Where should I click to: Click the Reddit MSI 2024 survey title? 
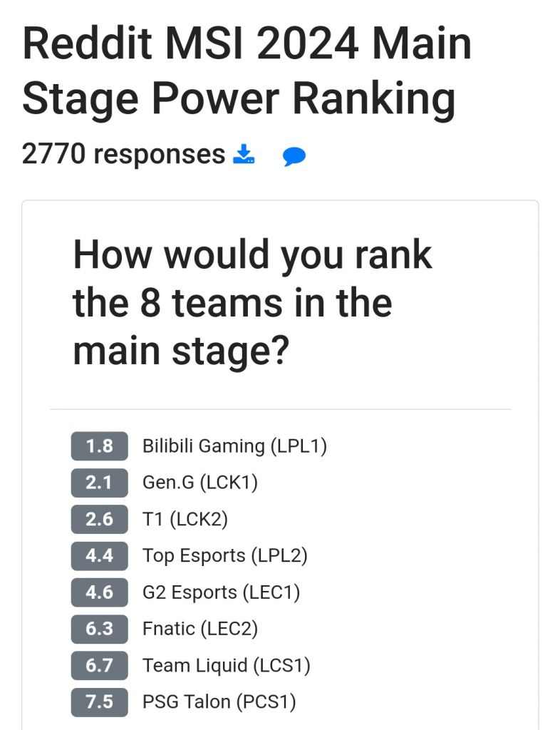pyautogui.click(x=247, y=71)
